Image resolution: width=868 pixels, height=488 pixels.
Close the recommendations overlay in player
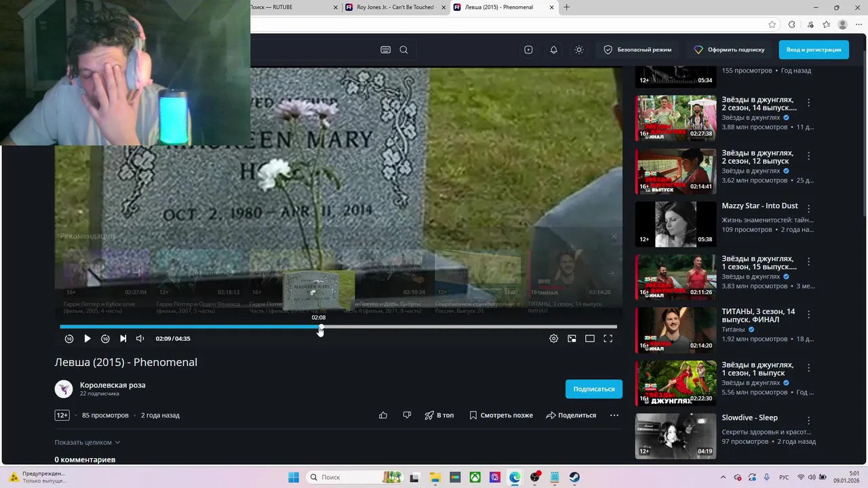[614, 237]
